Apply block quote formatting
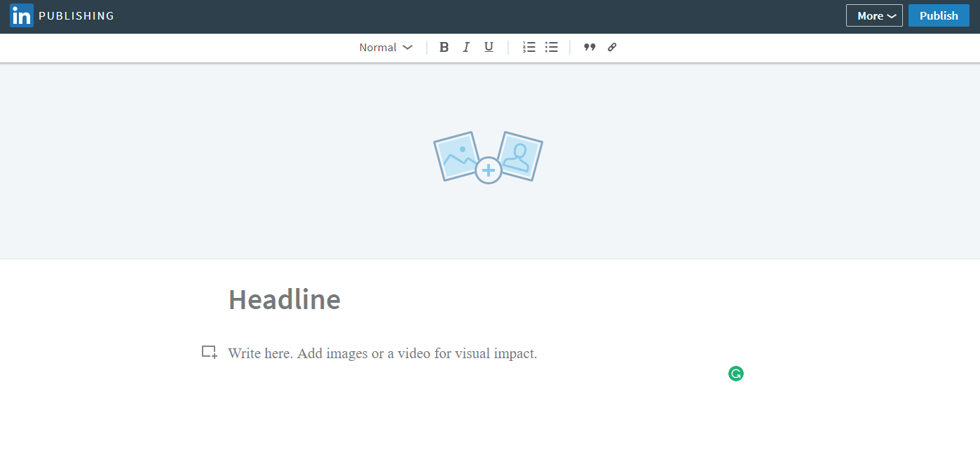Viewport: 980px width, 464px height. coord(590,47)
